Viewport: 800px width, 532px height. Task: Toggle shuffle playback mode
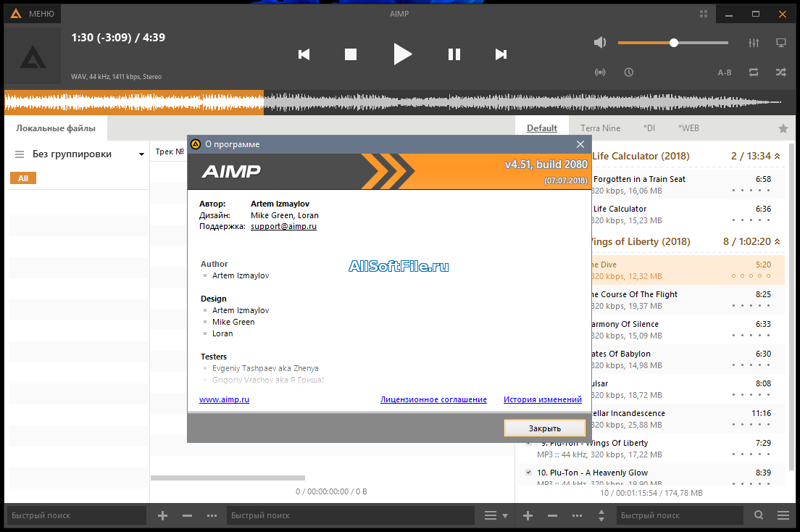780,72
